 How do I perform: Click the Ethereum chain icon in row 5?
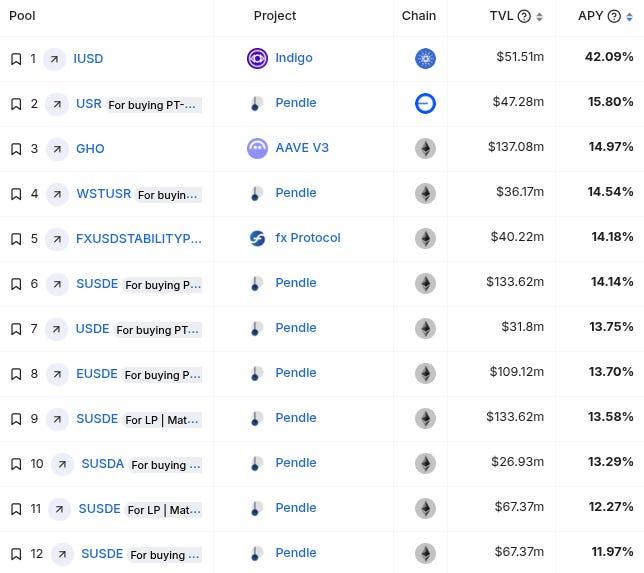(x=426, y=238)
